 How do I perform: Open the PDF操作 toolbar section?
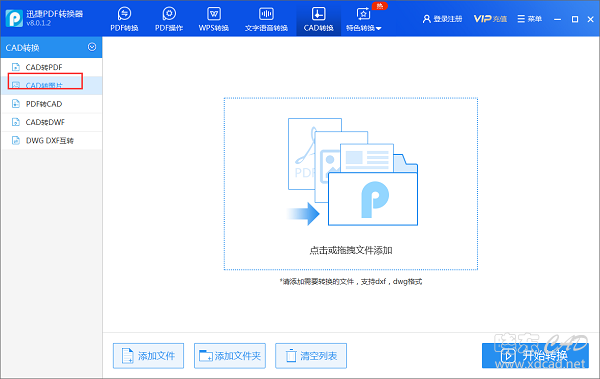coord(169,19)
